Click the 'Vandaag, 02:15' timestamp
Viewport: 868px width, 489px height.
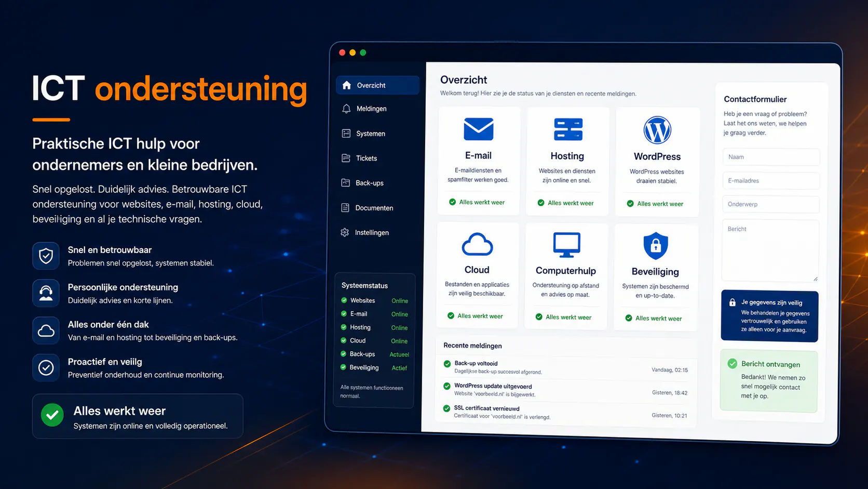670,370
